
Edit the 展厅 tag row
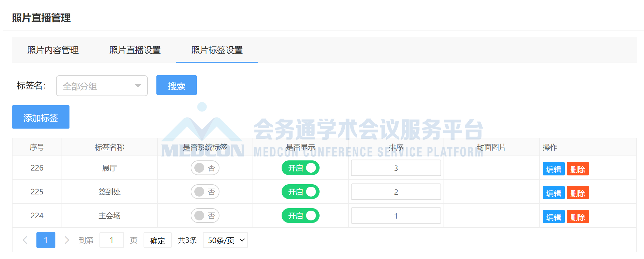(x=553, y=169)
